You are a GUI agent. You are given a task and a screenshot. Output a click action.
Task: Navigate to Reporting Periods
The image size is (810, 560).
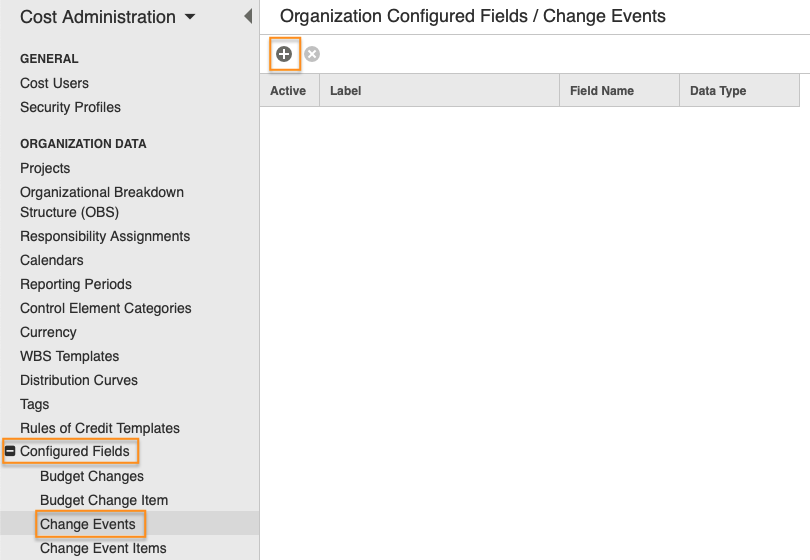coord(76,284)
